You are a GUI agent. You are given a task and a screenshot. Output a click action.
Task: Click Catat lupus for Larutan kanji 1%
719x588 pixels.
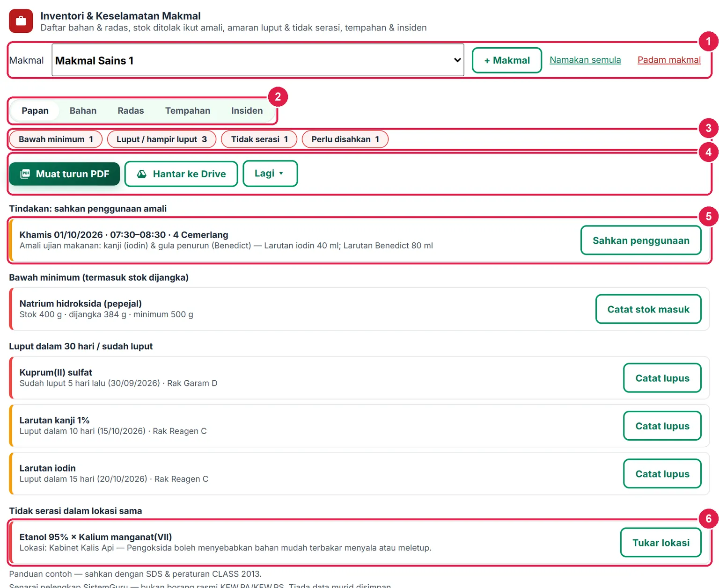[662, 426]
